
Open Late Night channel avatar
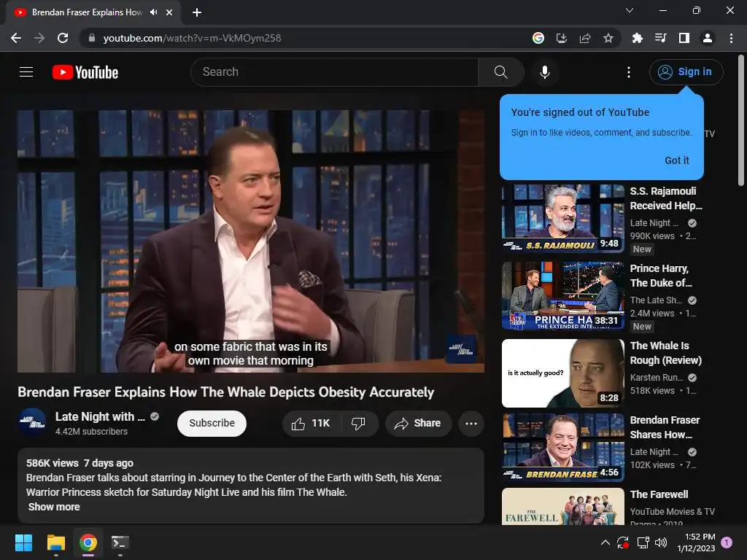(x=32, y=422)
